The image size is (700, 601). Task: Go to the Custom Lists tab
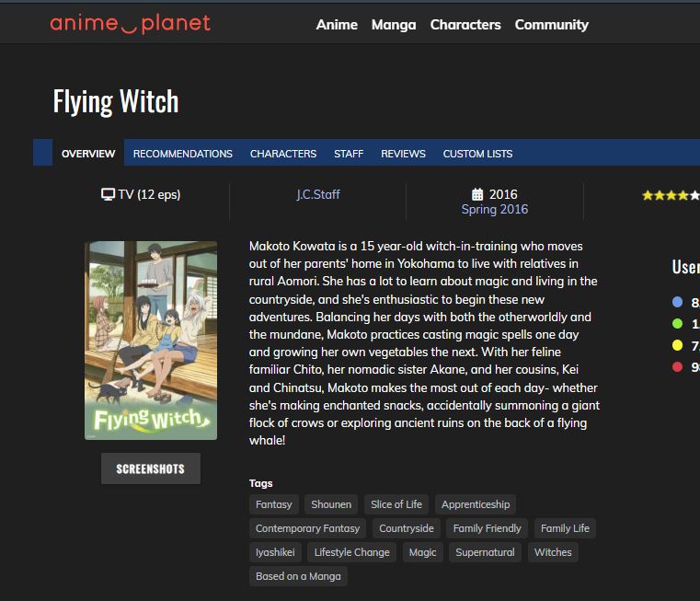(x=477, y=154)
